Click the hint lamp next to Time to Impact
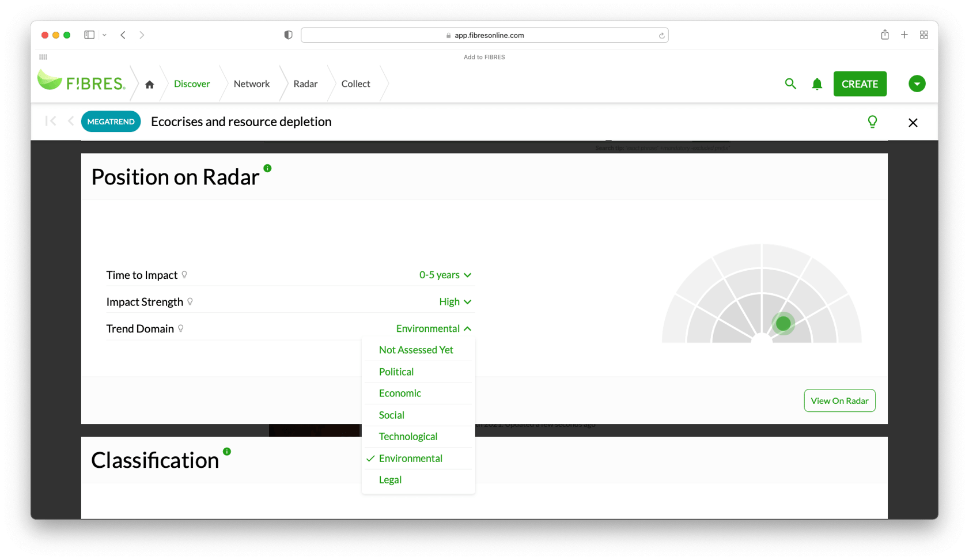Screen dimensions: 969x560 (x=185, y=275)
